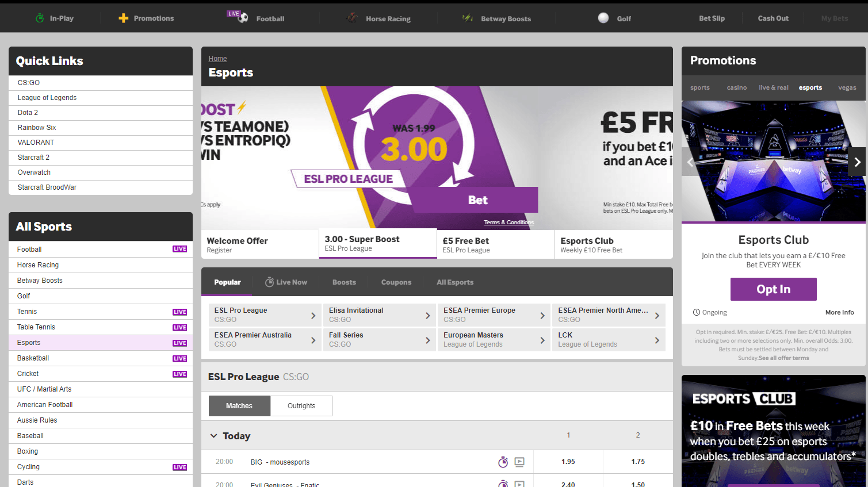Screen dimensions: 868x487
Task: Switch to the Boosts tab
Action: click(x=344, y=282)
